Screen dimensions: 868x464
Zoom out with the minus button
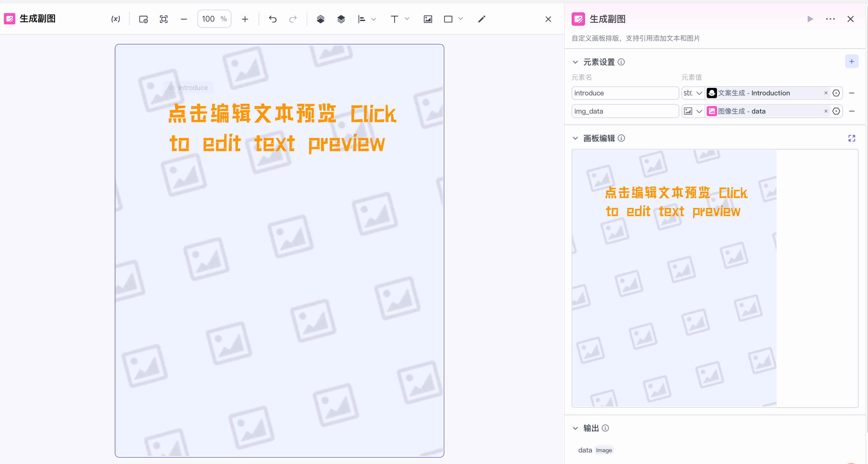click(x=184, y=19)
